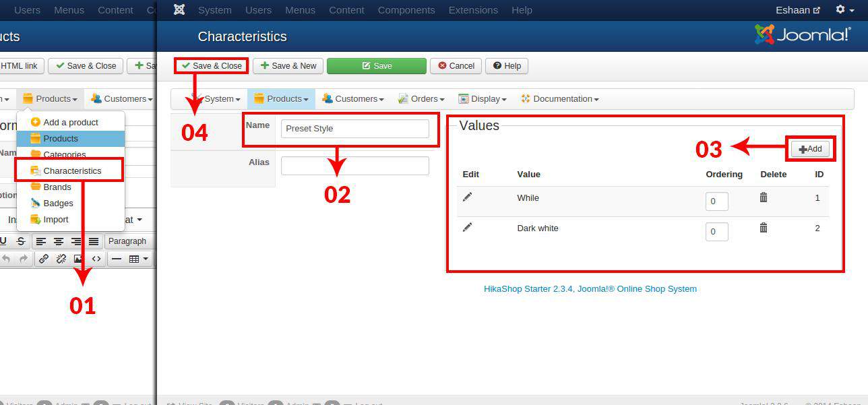Open the Paragraph format dropdown
Image resolution: width=868 pixels, height=405 pixels.
pyautogui.click(x=130, y=241)
